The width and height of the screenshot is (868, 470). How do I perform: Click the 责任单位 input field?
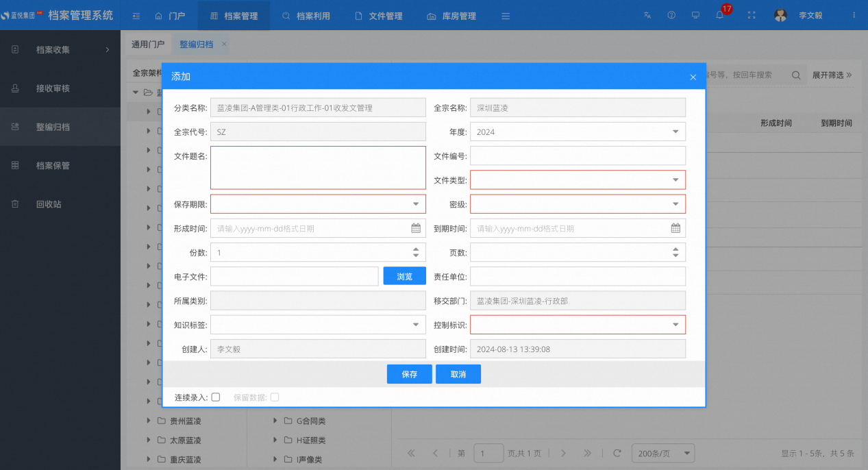pos(578,276)
